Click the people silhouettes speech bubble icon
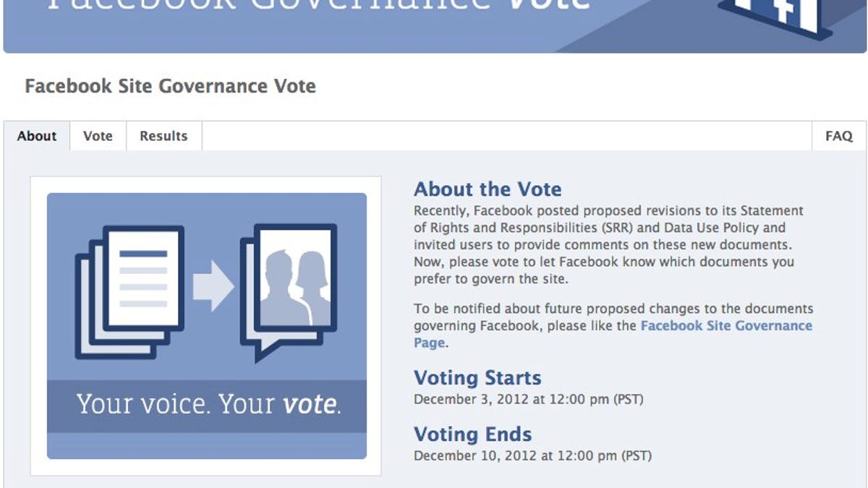Image resolution: width=868 pixels, height=488 pixels. 290,289
